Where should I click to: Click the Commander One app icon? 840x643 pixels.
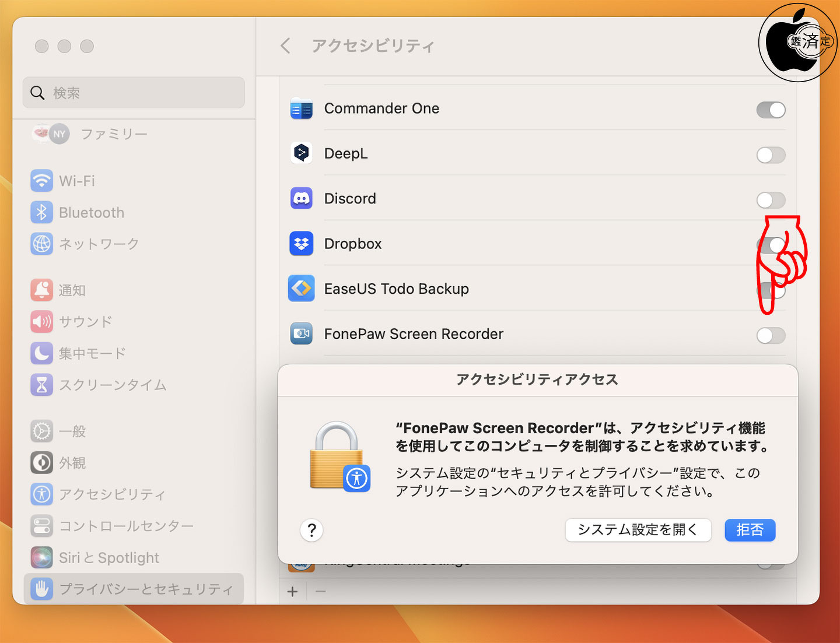302,109
